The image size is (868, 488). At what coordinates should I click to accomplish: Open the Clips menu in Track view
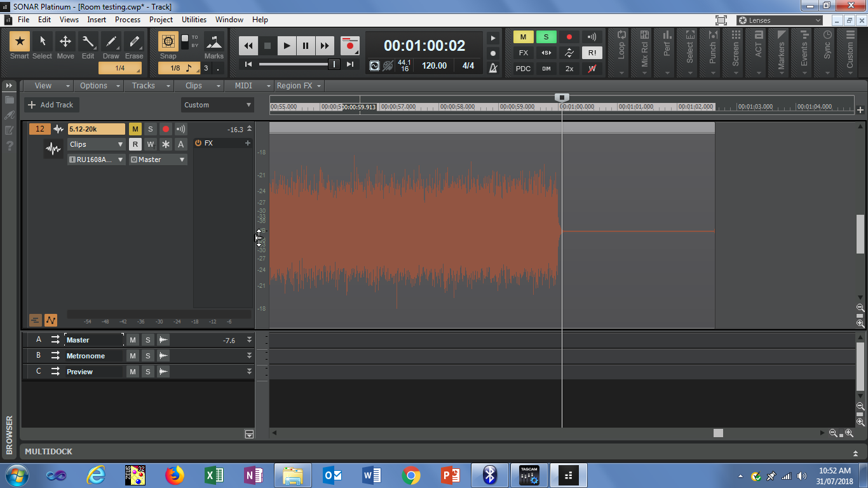198,85
